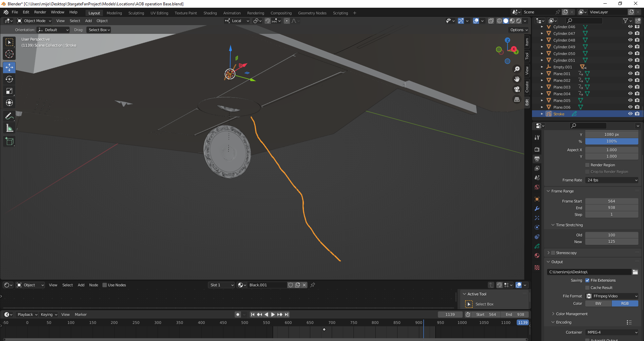Select the Measure ruler tool

[x=9, y=128]
